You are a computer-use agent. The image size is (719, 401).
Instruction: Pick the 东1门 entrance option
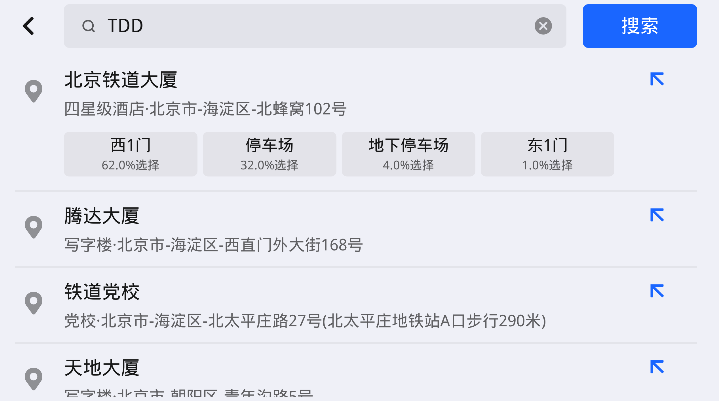(x=547, y=153)
